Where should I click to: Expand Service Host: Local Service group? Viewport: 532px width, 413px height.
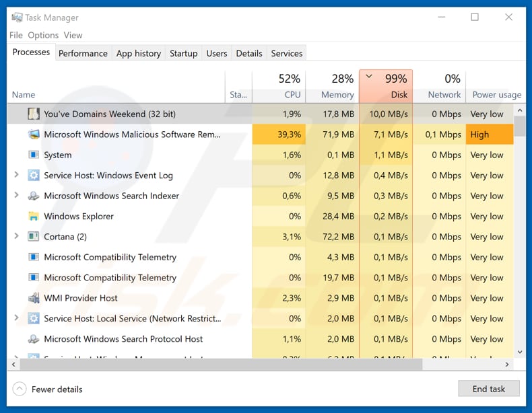coord(16,317)
